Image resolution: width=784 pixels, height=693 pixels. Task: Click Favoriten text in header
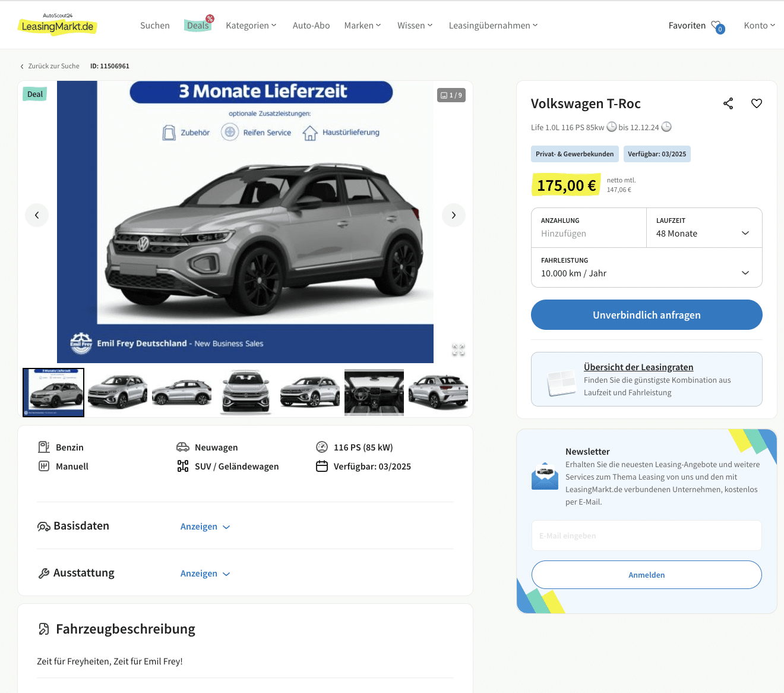coord(687,26)
